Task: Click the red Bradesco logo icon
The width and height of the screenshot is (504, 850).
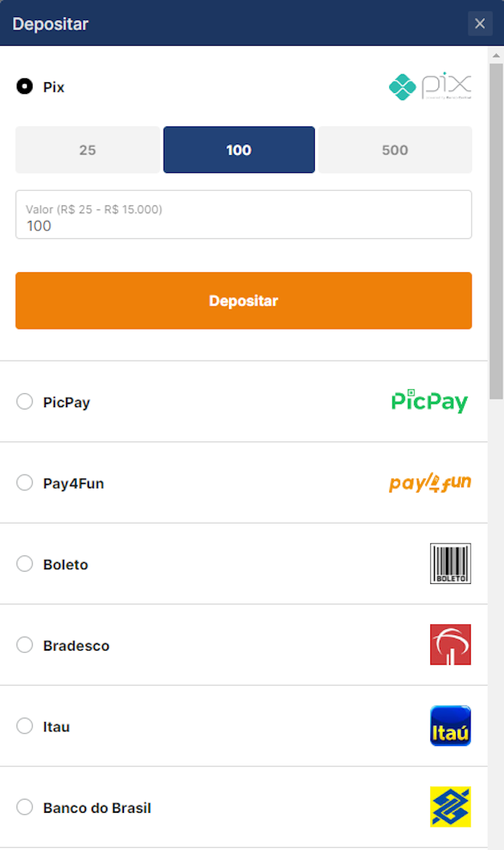Action: point(450,644)
